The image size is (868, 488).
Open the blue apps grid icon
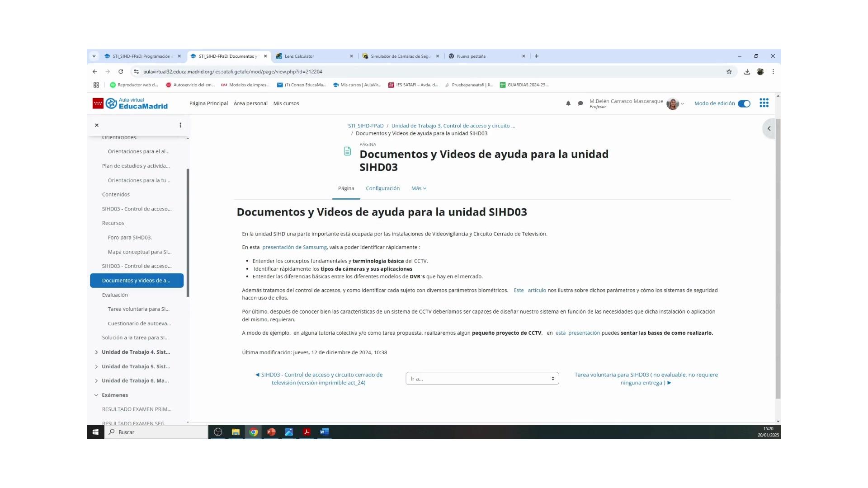tap(764, 103)
